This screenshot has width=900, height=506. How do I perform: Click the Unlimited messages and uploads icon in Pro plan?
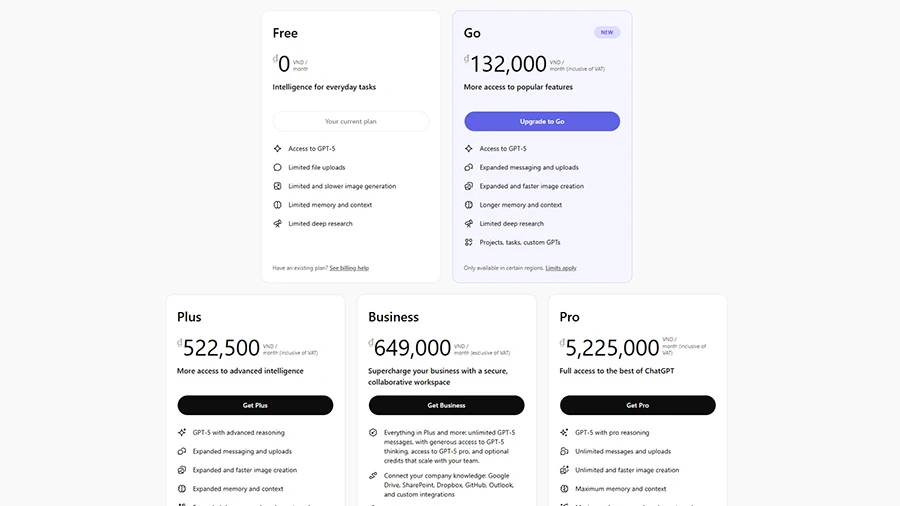(x=565, y=451)
